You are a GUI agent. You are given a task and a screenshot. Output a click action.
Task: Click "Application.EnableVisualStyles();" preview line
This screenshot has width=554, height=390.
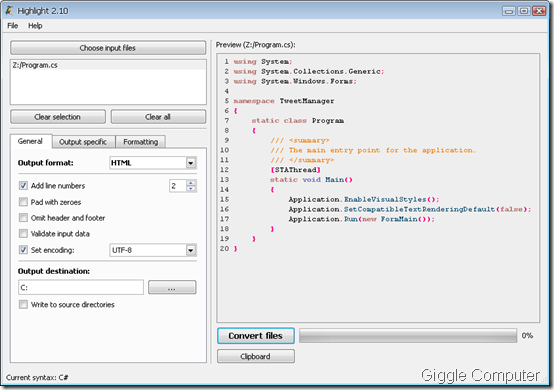click(x=364, y=200)
